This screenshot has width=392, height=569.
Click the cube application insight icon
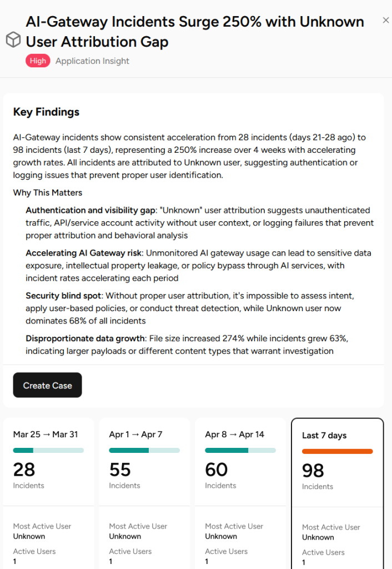[x=13, y=39]
